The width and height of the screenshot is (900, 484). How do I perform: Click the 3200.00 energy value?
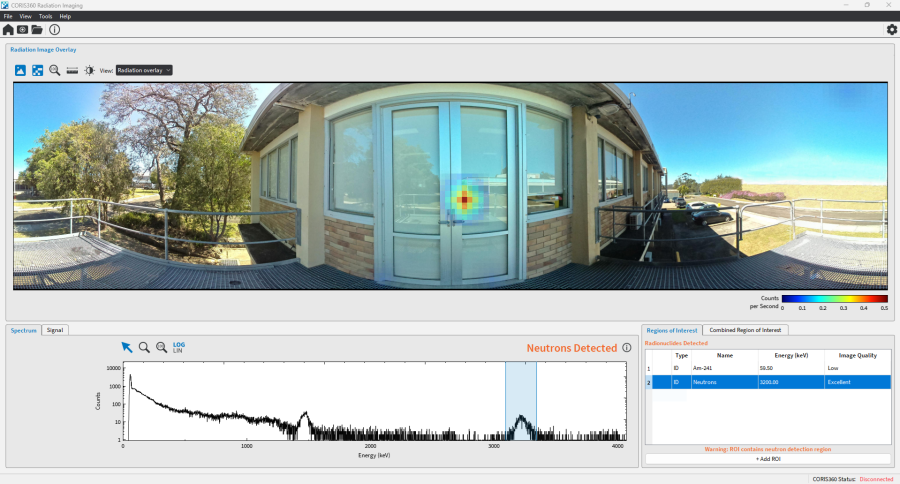(x=769, y=382)
